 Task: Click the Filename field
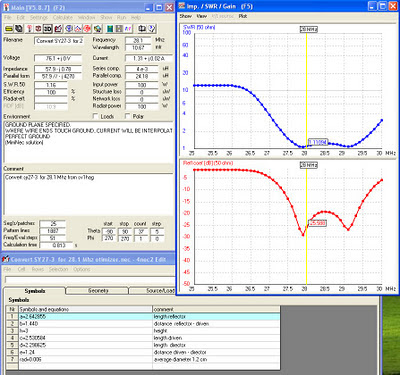coord(59,41)
